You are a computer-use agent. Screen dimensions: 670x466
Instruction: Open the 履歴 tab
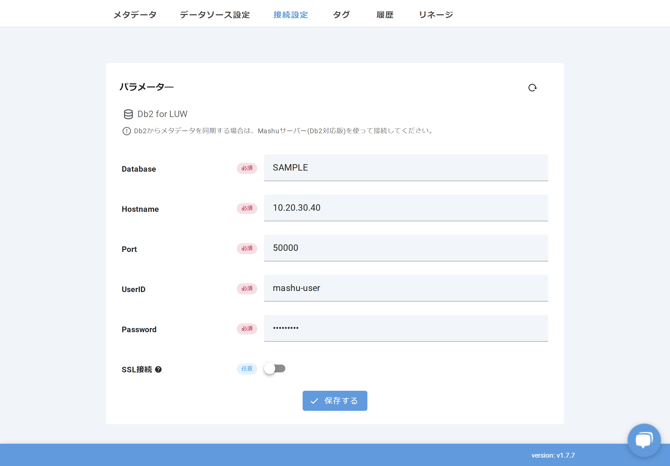click(x=385, y=15)
